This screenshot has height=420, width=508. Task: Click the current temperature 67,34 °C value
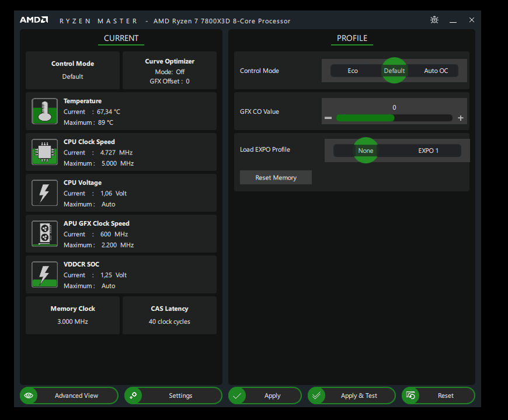(x=109, y=111)
